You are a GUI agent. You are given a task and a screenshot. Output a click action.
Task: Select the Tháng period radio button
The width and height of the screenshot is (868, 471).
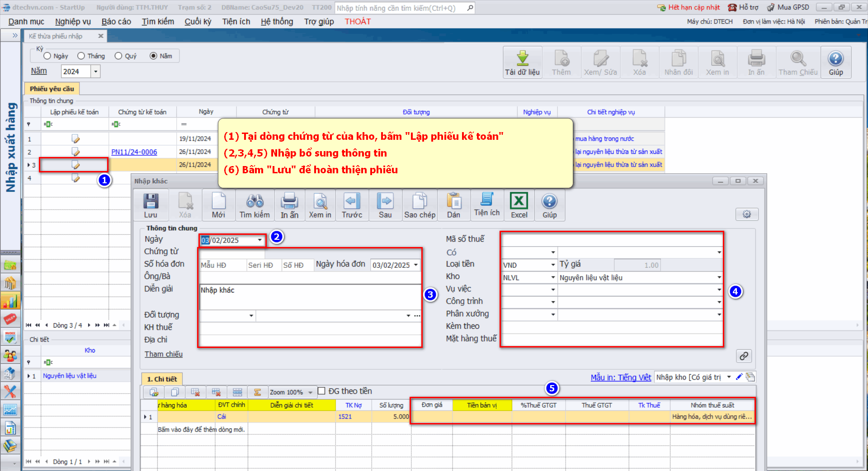pyautogui.click(x=81, y=56)
